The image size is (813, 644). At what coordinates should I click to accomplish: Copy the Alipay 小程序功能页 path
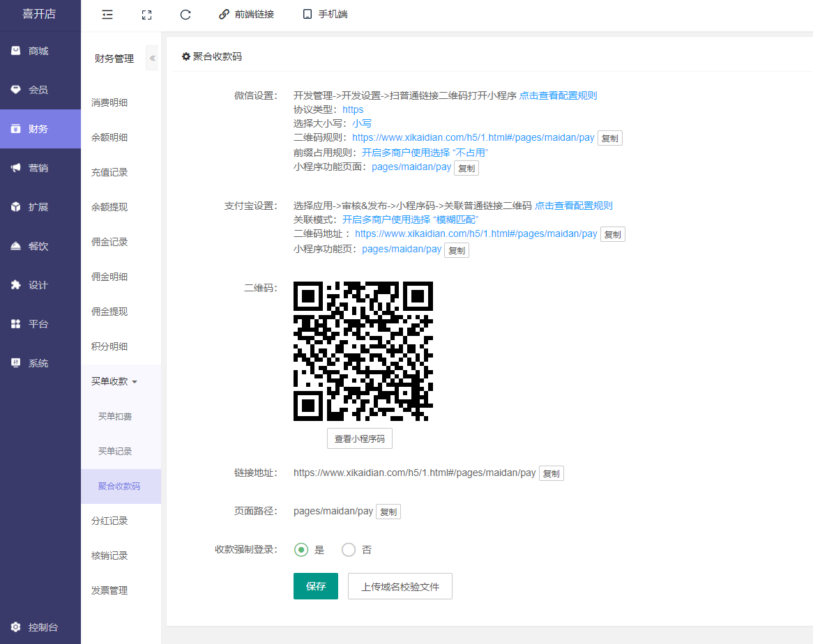pos(457,251)
